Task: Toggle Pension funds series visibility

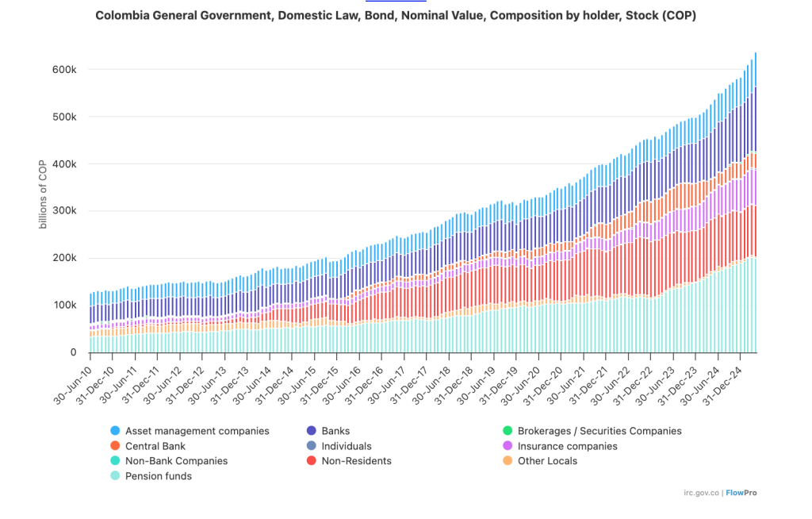Action: (x=158, y=476)
